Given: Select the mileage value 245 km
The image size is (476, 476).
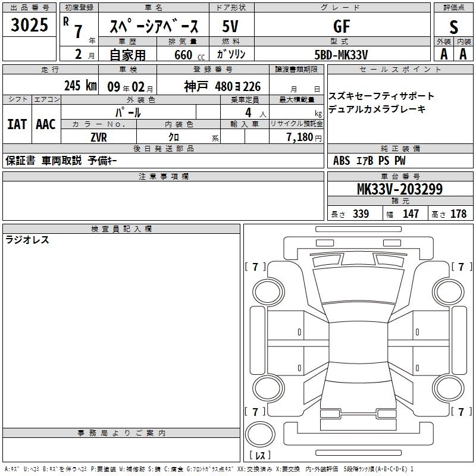Looking at the screenshot, I should tap(80, 86).
